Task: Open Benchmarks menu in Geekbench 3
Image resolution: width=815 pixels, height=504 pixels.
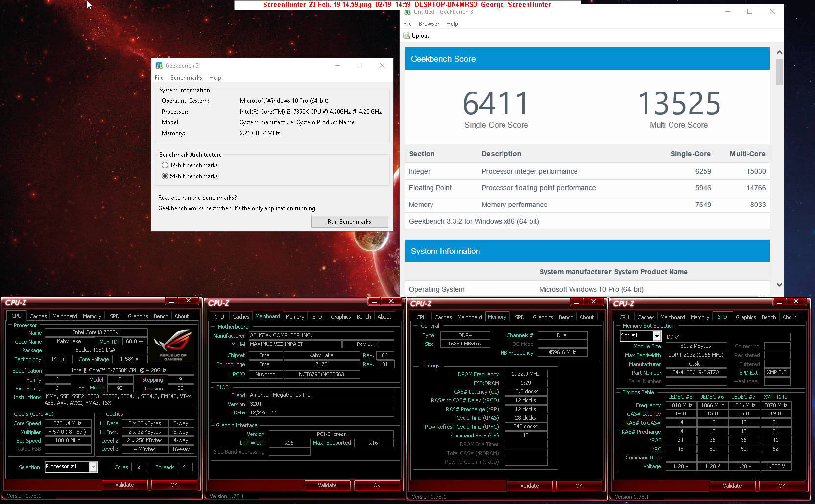Action: pyautogui.click(x=186, y=78)
